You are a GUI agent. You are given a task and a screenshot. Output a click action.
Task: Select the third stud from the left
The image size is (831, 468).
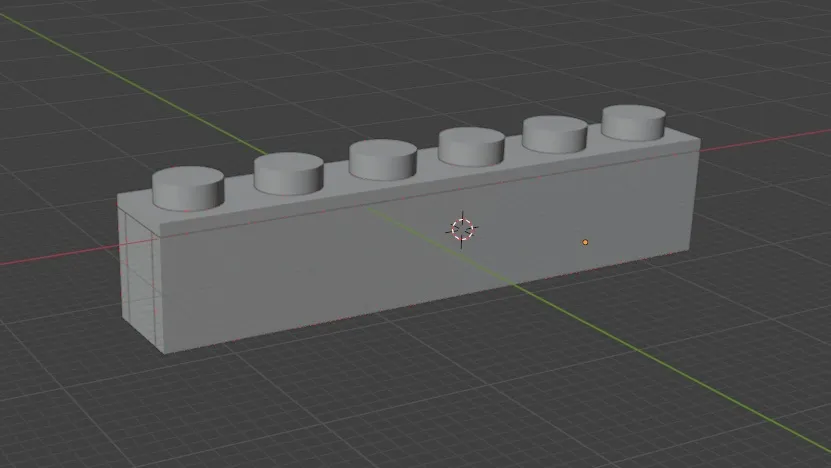382,159
